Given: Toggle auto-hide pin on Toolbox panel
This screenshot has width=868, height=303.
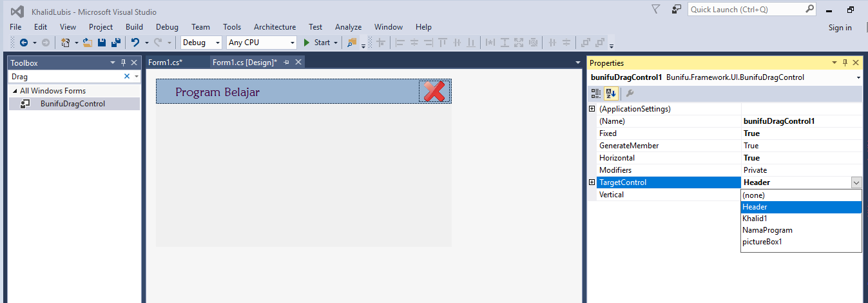Looking at the screenshot, I should point(124,63).
